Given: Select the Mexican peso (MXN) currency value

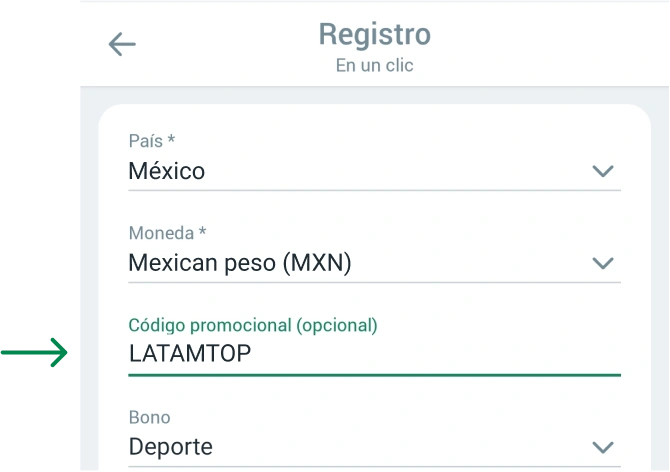Looking at the screenshot, I should click(240, 263).
